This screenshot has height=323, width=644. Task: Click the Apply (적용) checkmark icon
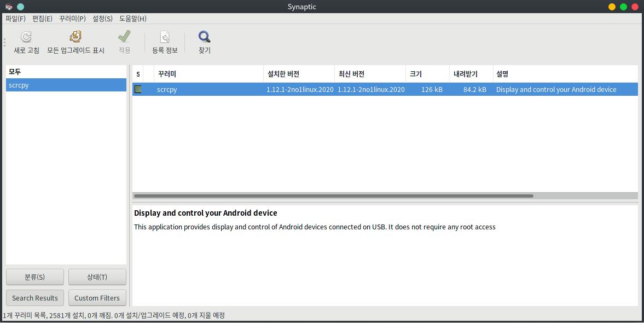tap(124, 37)
